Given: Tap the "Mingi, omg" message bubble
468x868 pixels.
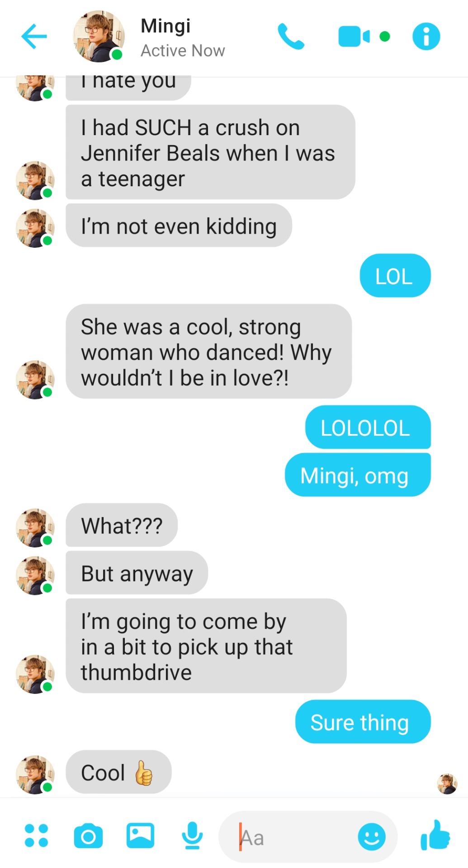Looking at the screenshot, I should (358, 475).
